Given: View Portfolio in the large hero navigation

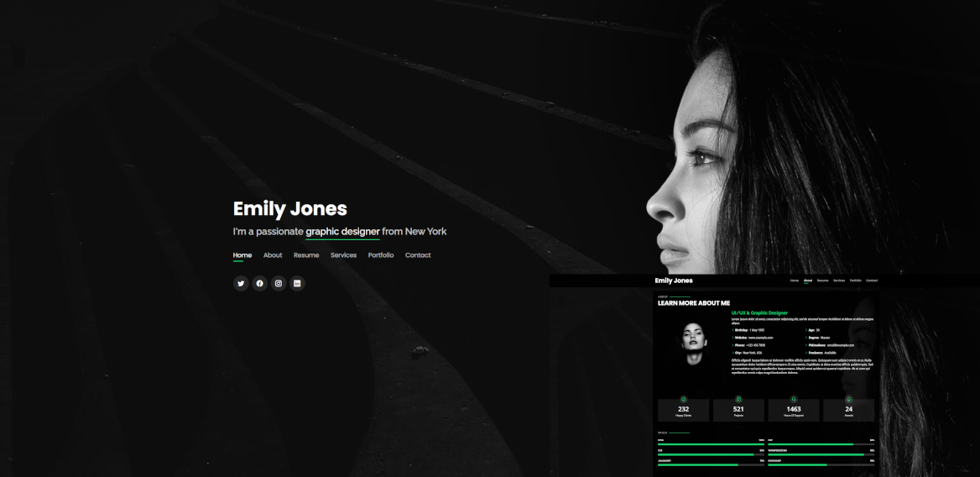Looking at the screenshot, I should (x=381, y=255).
